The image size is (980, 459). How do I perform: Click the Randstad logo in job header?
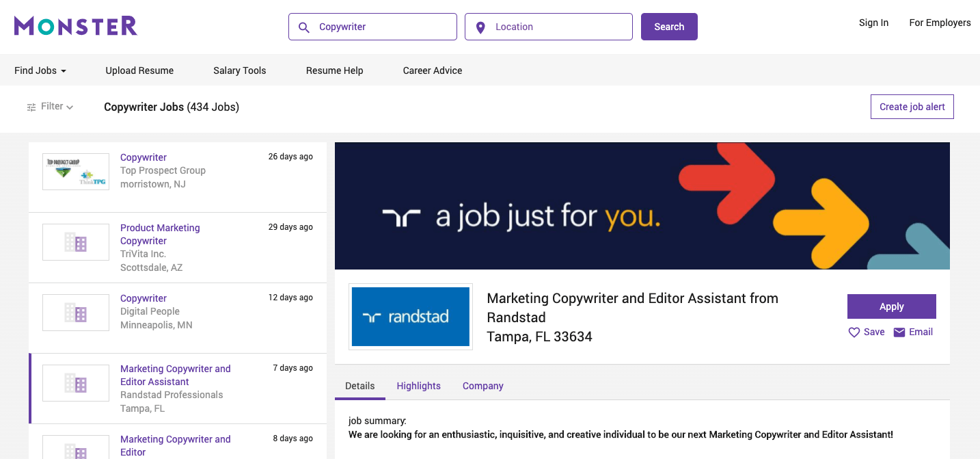pyautogui.click(x=411, y=317)
